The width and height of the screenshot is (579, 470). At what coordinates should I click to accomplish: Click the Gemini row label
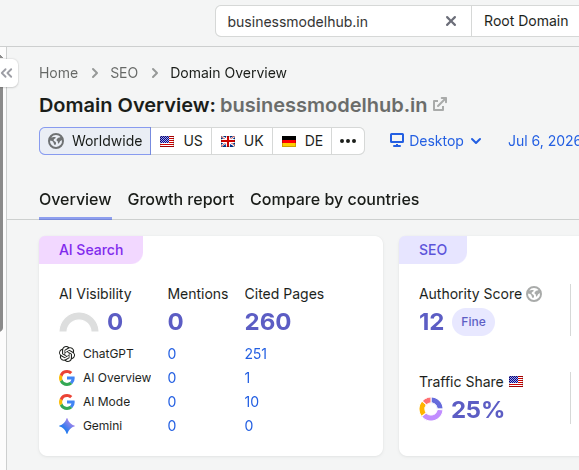(x=103, y=426)
